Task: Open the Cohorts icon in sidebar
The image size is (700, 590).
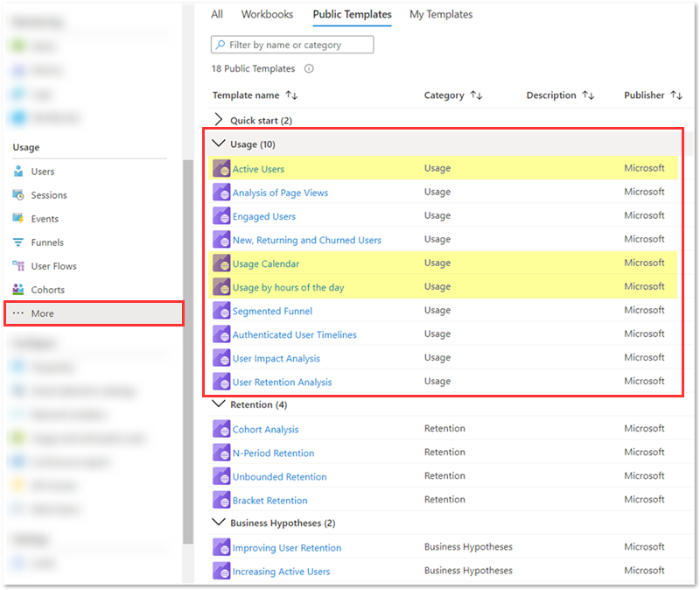Action: (18, 290)
